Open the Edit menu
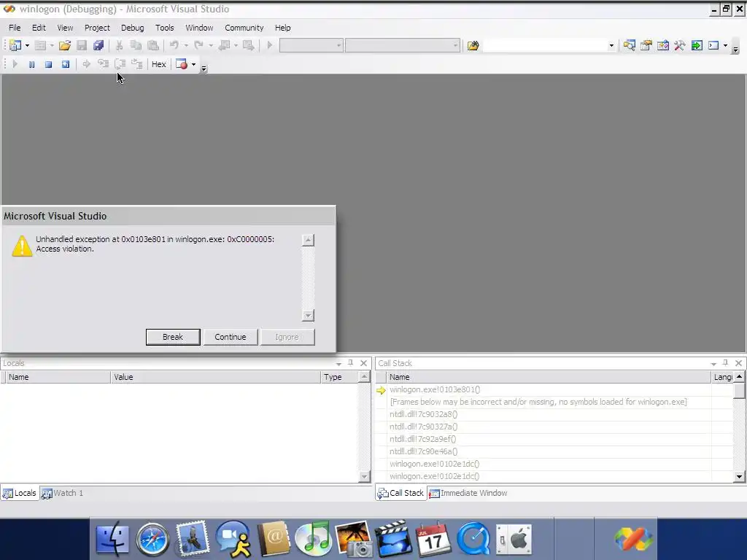 click(39, 28)
